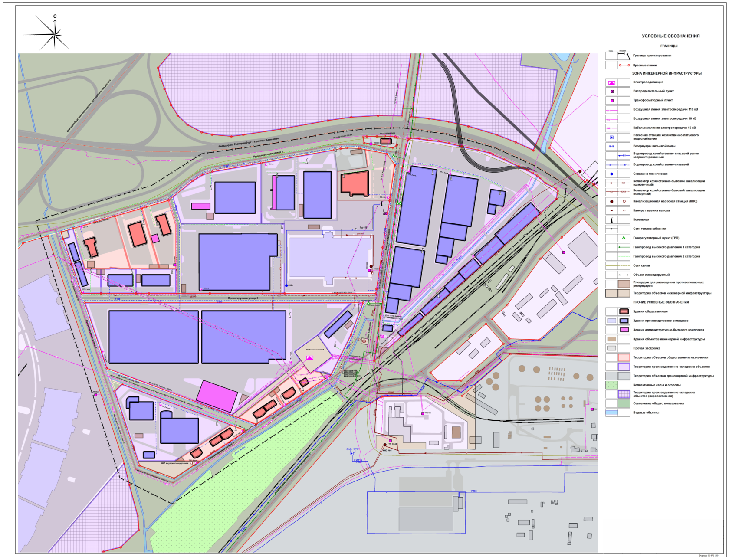The height and width of the screenshot is (560, 729).
Task: Click the Коллектор хозяйственно-бытовой канализации (самотечный) label
Action: pyautogui.click(x=669, y=183)
